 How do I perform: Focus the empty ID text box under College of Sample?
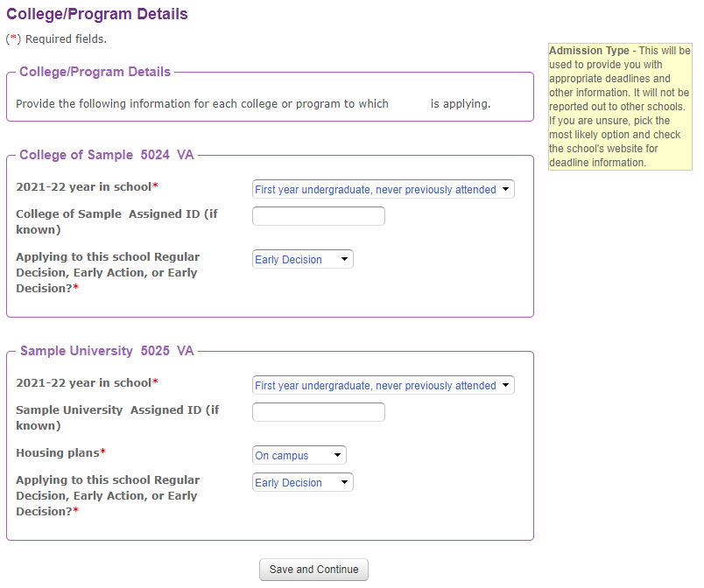pyautogui.click(x=318, y=215)
